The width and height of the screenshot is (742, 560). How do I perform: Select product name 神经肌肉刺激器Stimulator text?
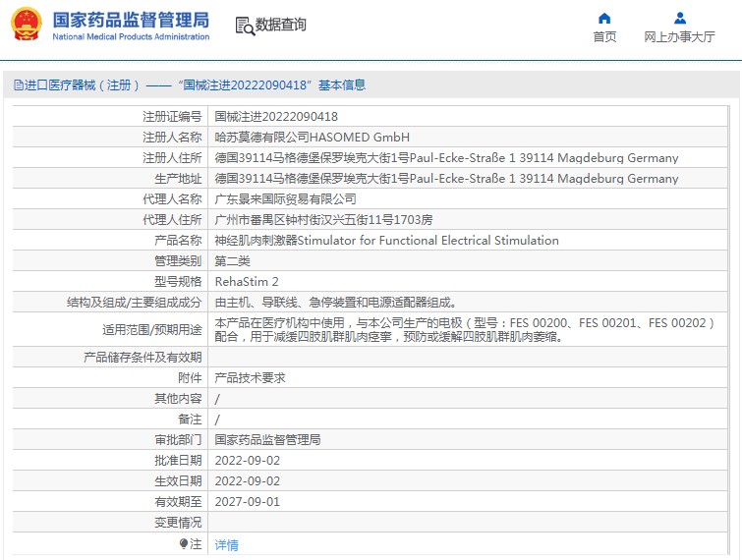386,241
